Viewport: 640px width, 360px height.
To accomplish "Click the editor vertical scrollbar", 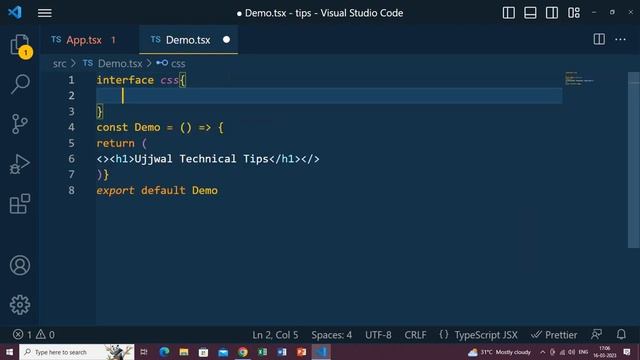I will tap(633, 160).
